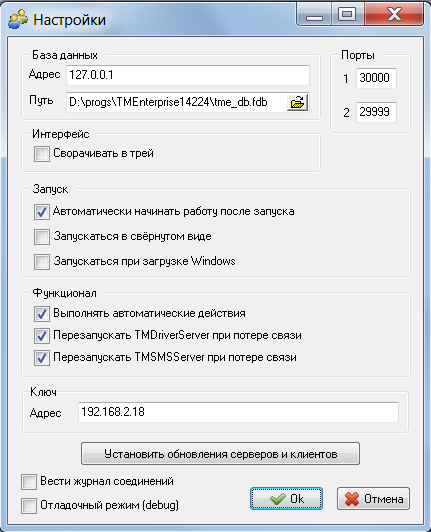Enable Сворачивать в трей checkbox
The height and width of the screenshot is (532, 431).
(42, 154)
